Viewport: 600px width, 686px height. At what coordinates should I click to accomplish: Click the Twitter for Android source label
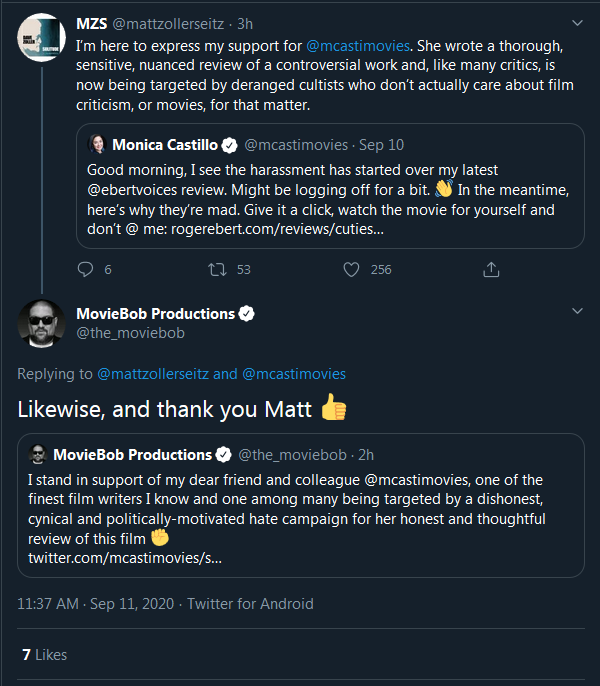tap(250, 603)
